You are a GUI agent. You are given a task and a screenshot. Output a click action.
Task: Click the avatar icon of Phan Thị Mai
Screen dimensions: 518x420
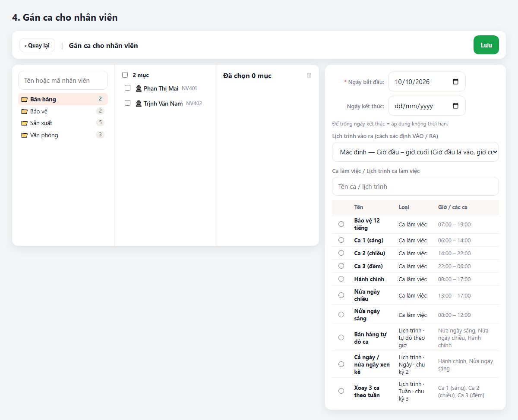pos(139,88)
